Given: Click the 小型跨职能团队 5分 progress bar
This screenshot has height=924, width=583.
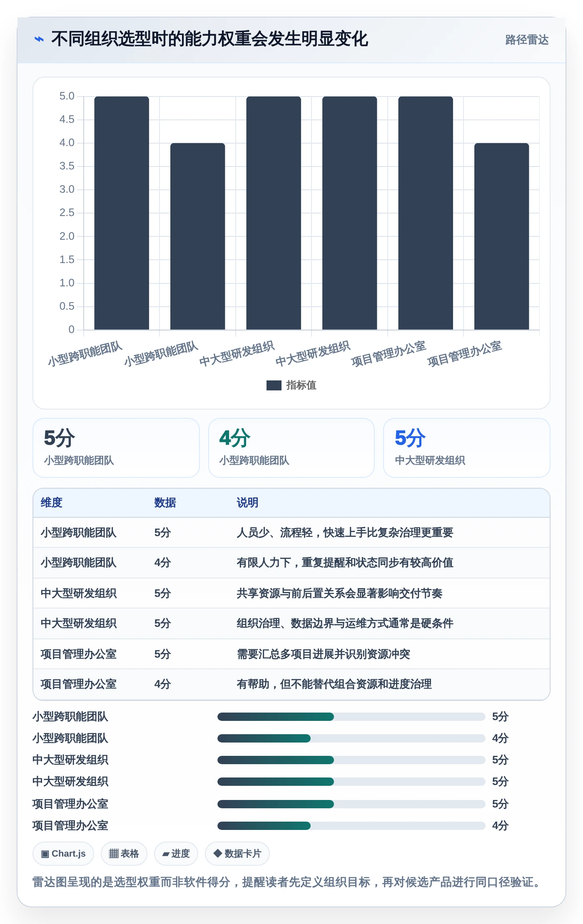Looking at the screenshot, I should (351, 717).
